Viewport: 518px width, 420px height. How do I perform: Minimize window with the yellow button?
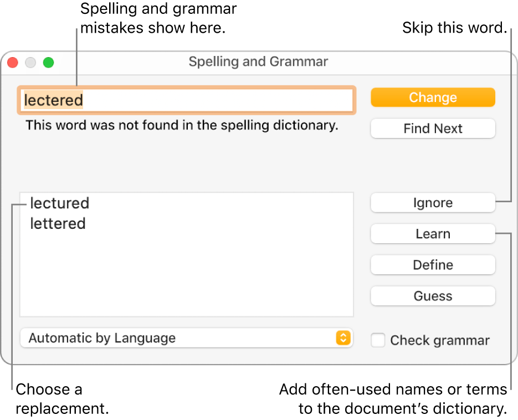pos(30,63)
